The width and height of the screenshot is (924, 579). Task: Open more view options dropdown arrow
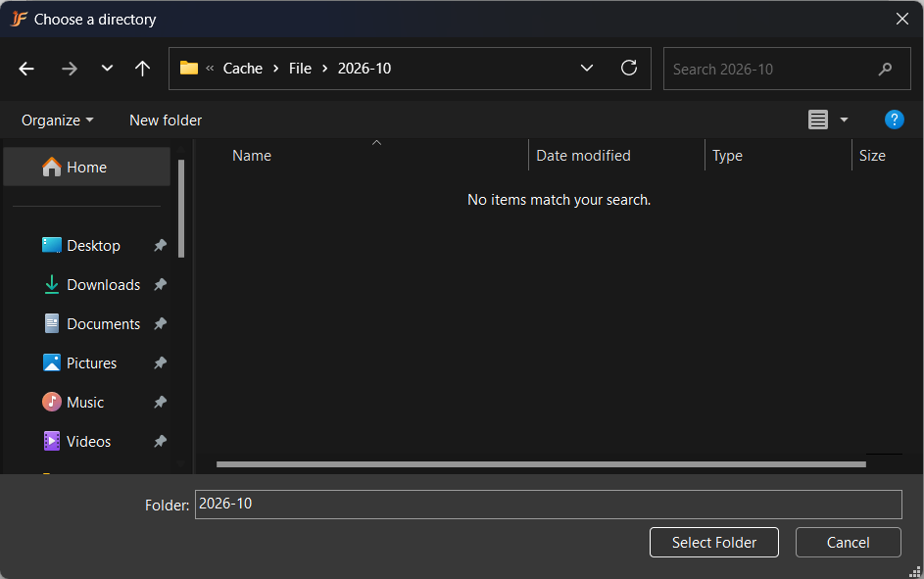[844, 120]
